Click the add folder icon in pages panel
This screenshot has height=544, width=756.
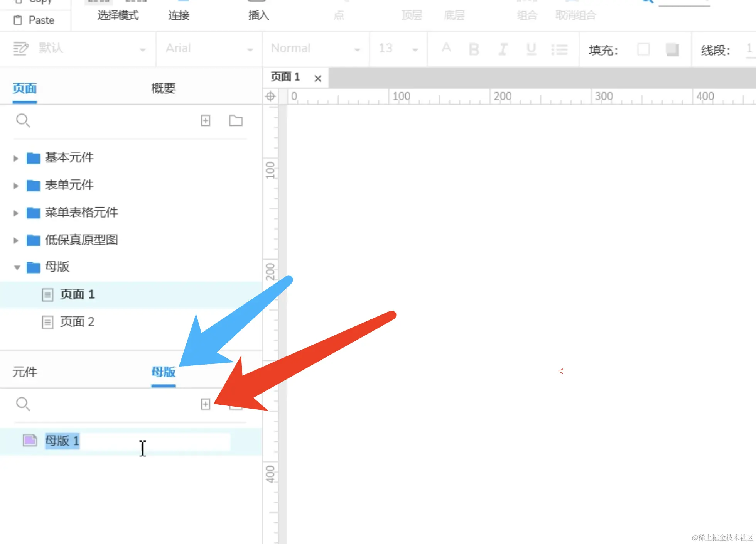click(236, 121)
